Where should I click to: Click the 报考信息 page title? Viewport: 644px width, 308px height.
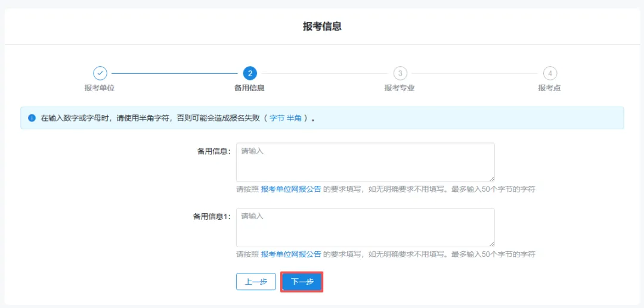pyautogui.click(x=323, y=27)
